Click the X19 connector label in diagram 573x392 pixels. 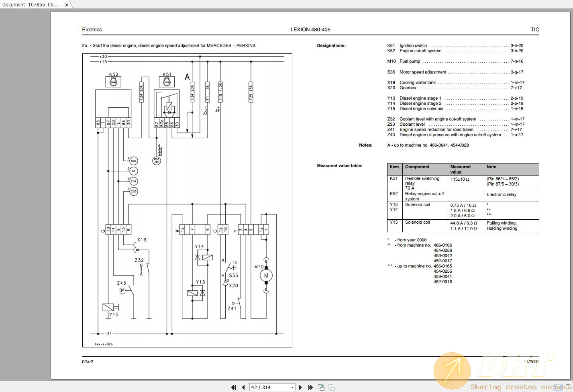(142, 240)
